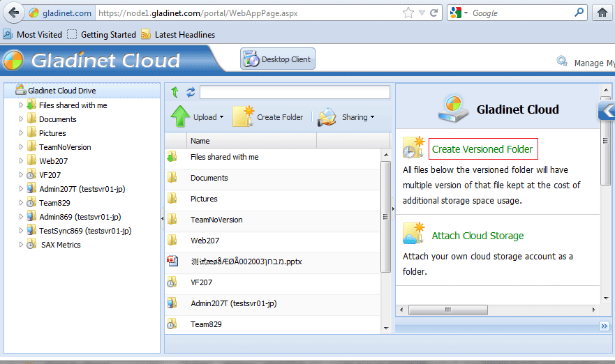Click the search magnifier in Google box
This screenshot has height=364, width=615.
[x=579, y=13]
